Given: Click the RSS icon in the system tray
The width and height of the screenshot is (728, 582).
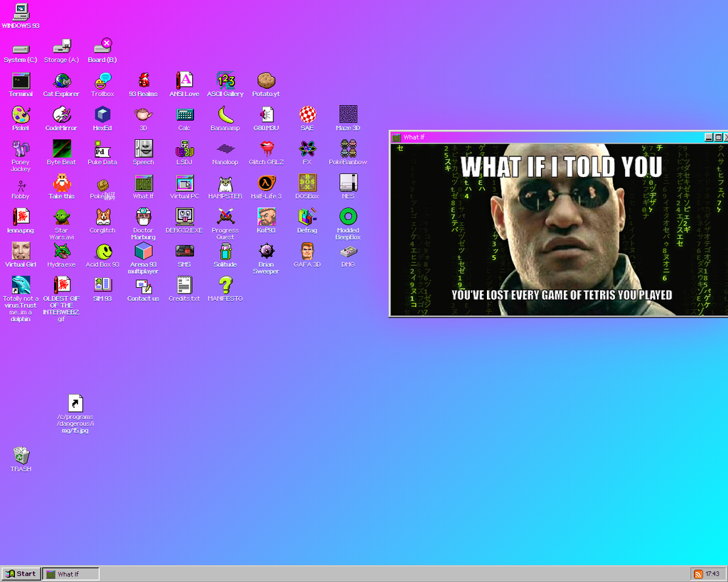Looking at the screenshot, I should (x=697, y=573).
